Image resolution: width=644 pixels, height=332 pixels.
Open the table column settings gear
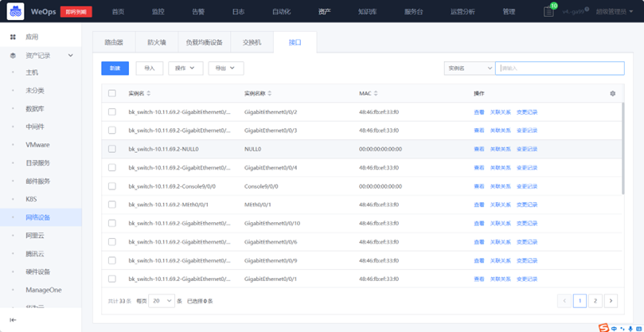pyautogui.click(x=612, y=94)
